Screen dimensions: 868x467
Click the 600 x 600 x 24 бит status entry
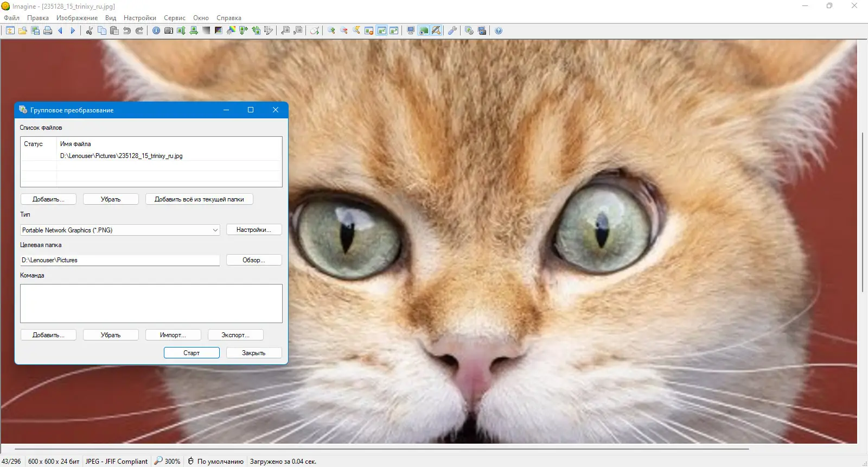54,462
